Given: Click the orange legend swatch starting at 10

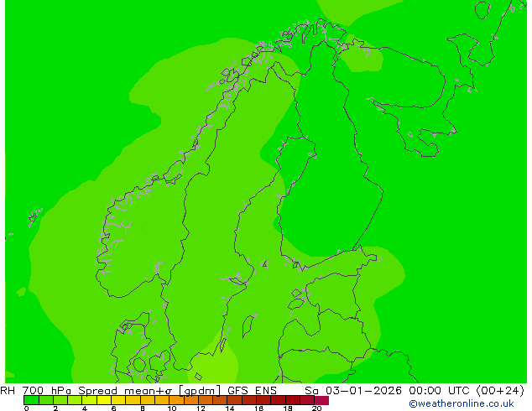Looking at the screenshot, I should coord(176,400).
